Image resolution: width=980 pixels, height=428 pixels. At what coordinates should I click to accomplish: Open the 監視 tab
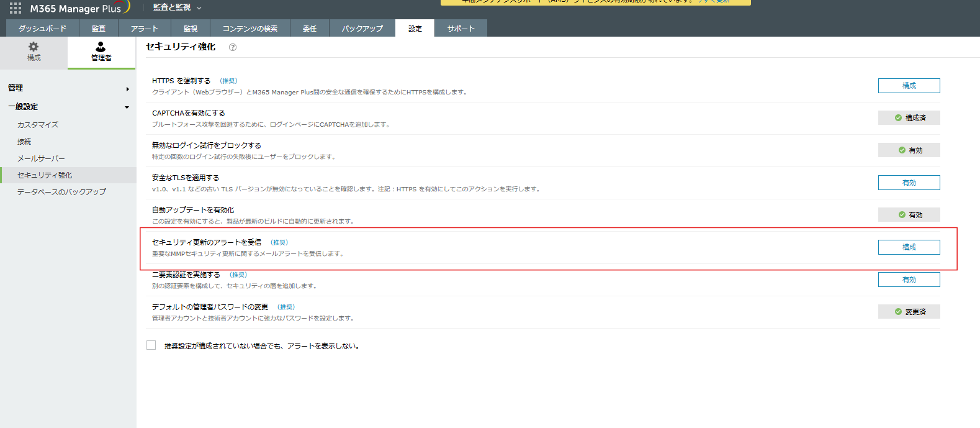point(191,29)
